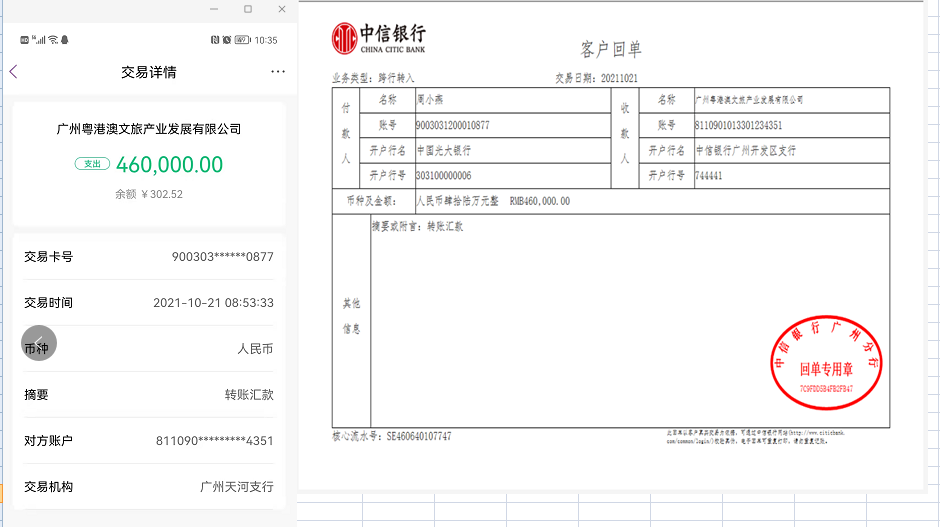Click the 交易卡号 row
This screenshot has height=527, width=940.
[x=148, y=257]
